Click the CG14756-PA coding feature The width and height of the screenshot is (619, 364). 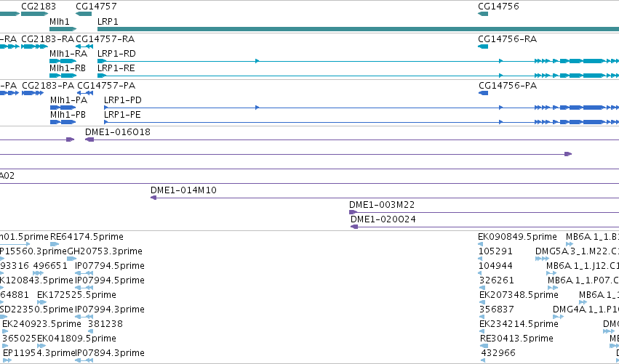point(483,93)
